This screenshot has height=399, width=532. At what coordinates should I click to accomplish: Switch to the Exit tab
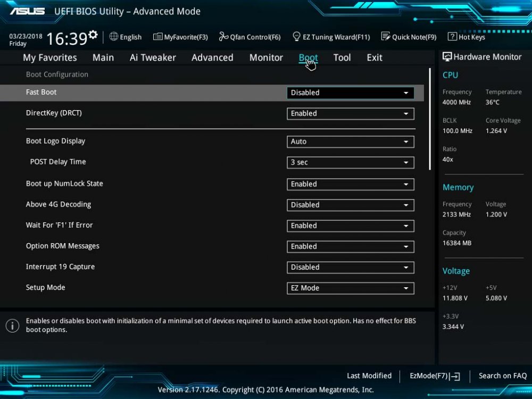pos(375,57)
